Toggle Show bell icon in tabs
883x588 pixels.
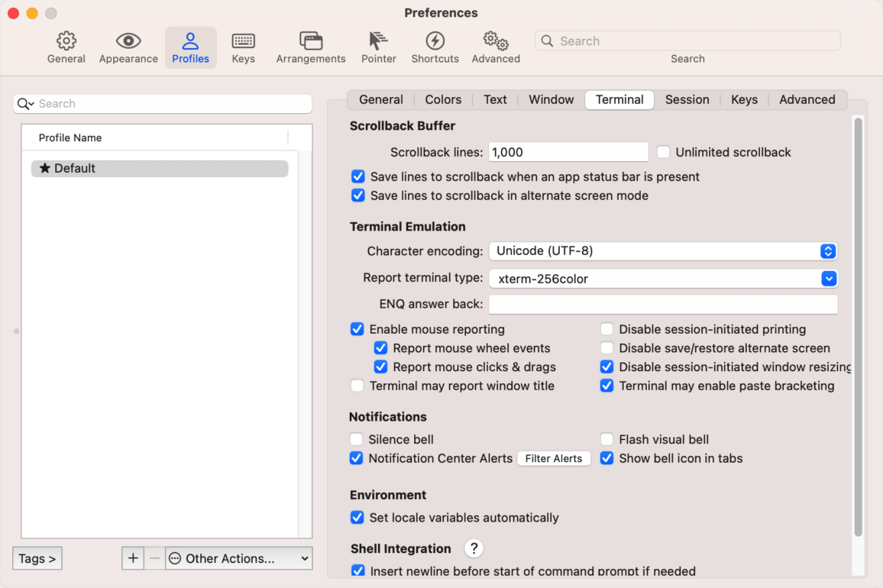point(606,458)
